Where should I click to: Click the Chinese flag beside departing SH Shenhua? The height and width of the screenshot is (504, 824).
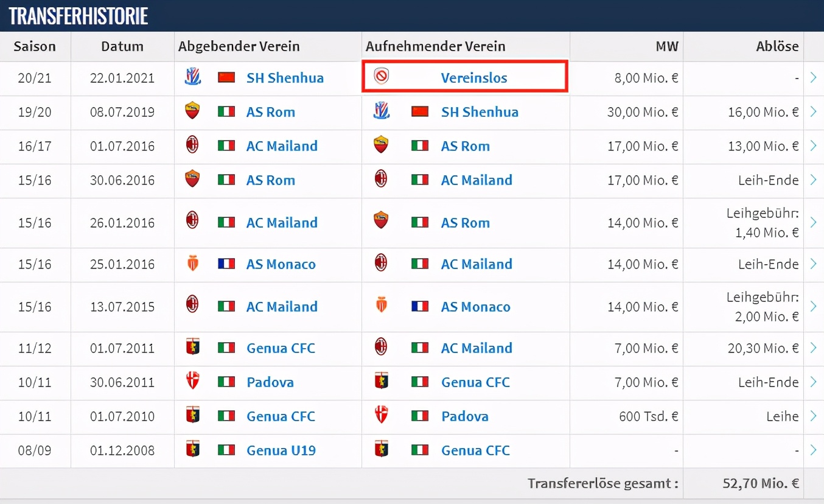[x=226, y=77]
